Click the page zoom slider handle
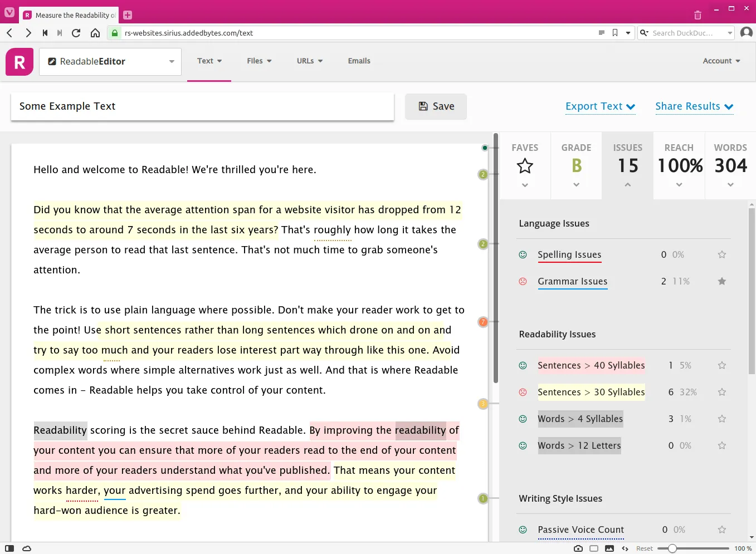This screenshot has height=554, width=756. tap(672, 548)
